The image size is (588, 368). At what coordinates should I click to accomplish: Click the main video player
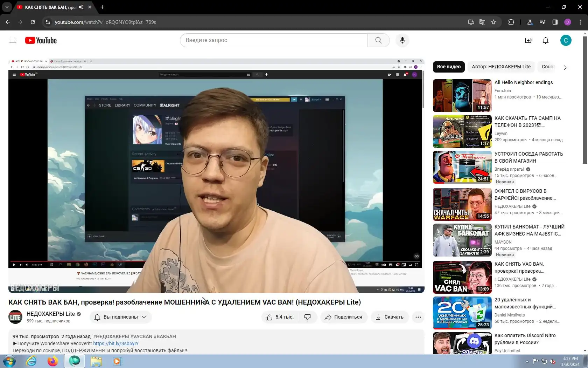coord(216,176)
